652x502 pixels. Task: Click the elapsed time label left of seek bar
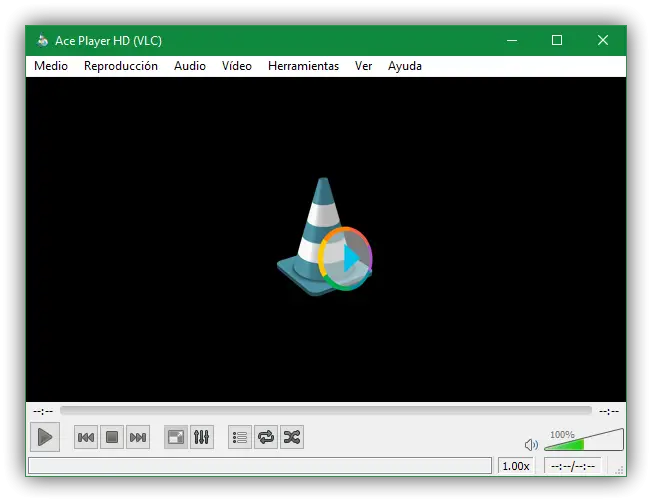[43, 411]
